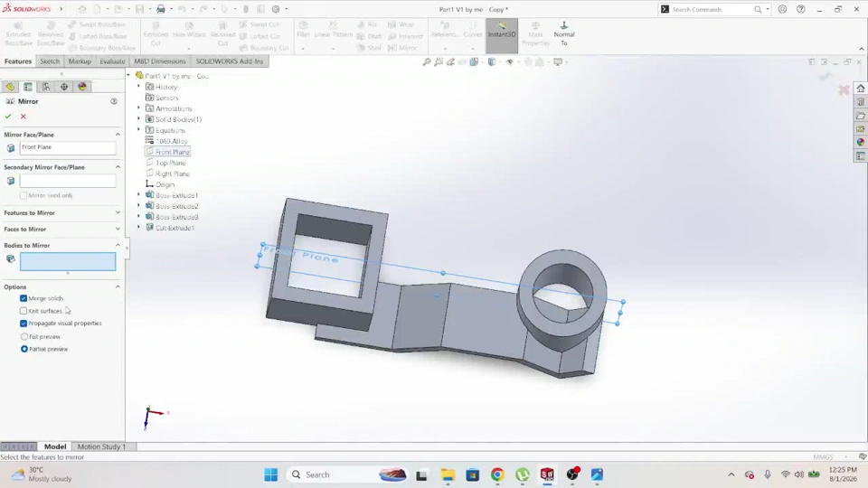The width and height of the screenshot is (868, 488).
Task: Click the Secondary Mirror Face/Plane selection box
Action: pyautogui.click(x=68, y=181)
